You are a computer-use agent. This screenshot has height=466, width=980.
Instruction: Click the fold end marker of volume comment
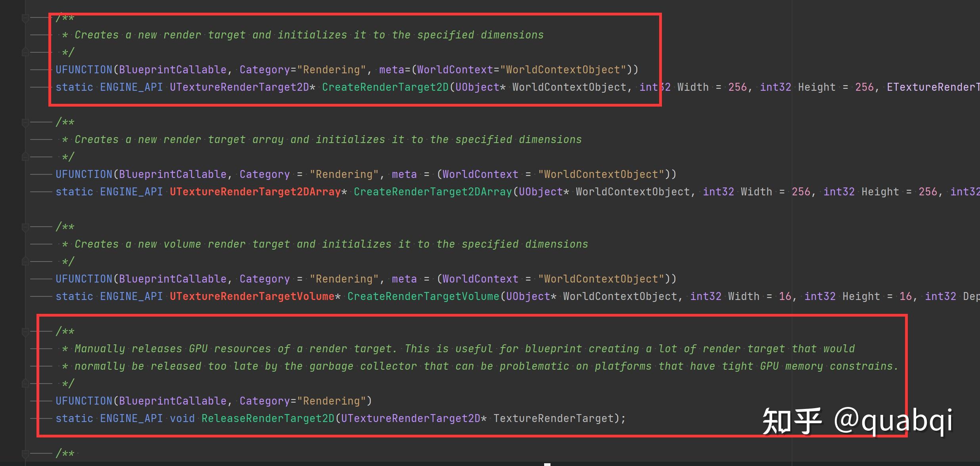coord(25,262)
